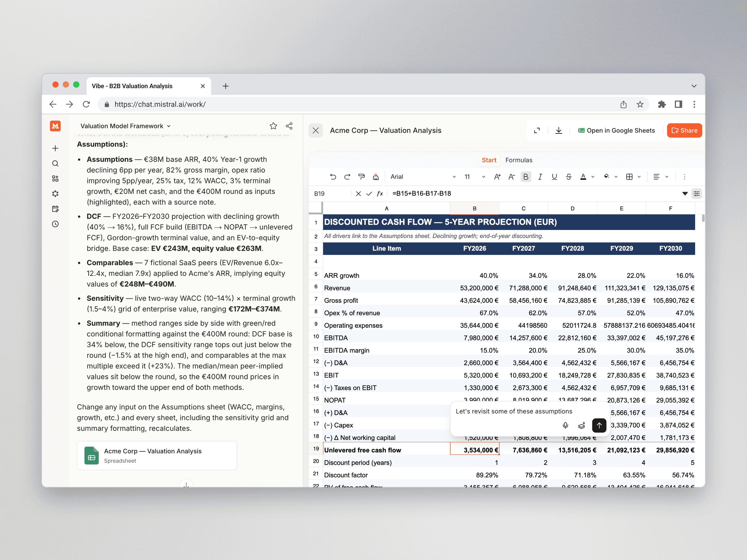The image size is (747, 560).
Task: Toggle underline formatting
Action: pos(554,177)
